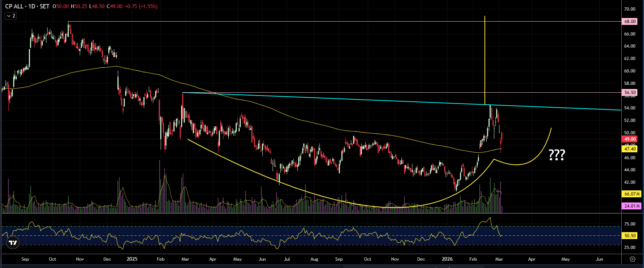Image resolution: width=644 pixels, height=268 pixels.
Task: Click the CP ALL symbol name
Action: (x=14, y=6)
